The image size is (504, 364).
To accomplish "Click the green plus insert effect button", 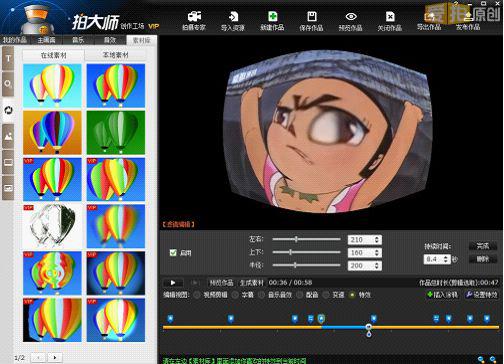I will 443,295.
